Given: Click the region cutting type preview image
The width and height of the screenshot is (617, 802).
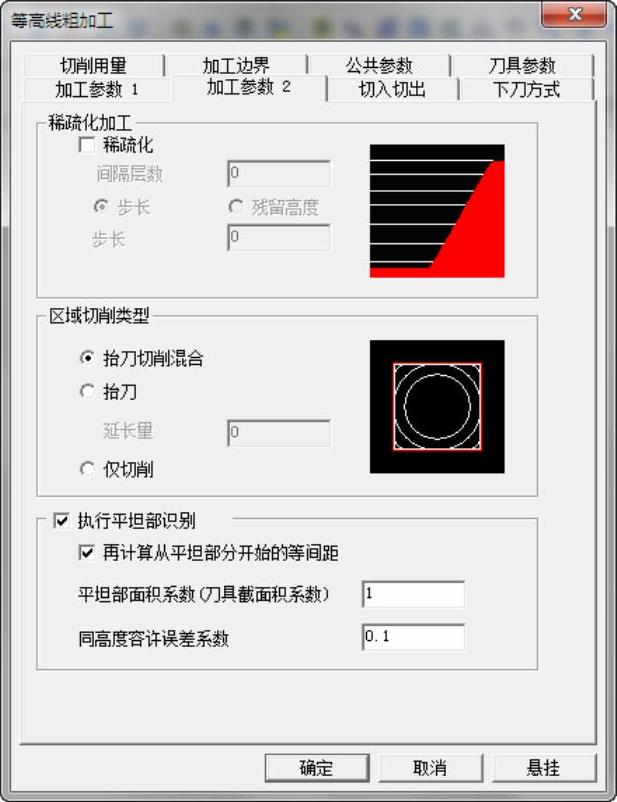Looking at the screenshot, I should click(x=437, y=407).
